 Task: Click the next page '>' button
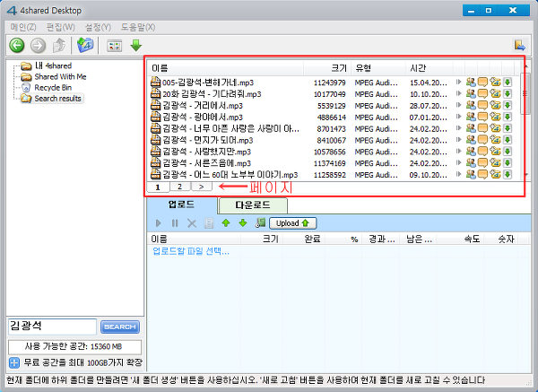tap(202, 187)
